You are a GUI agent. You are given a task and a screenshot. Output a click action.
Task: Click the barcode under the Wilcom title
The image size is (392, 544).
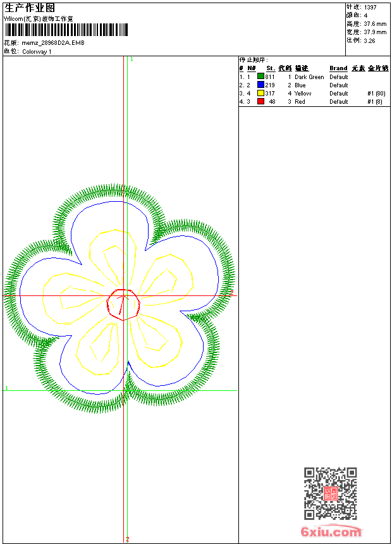point(66,30)
